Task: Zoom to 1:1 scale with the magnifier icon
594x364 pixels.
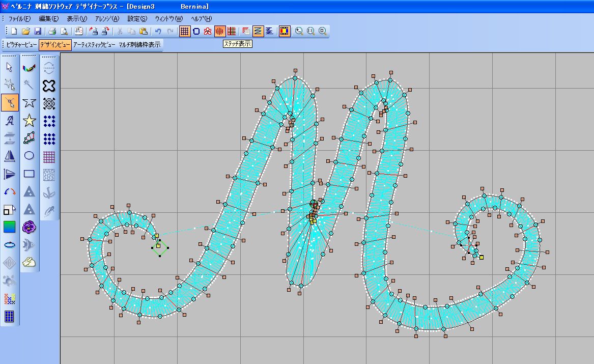Action: click(310, 31)
